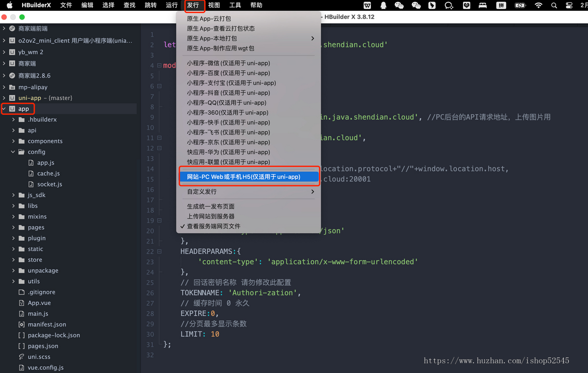Check the battery status icon
This screenshot has height=373, width=588.
520,5
